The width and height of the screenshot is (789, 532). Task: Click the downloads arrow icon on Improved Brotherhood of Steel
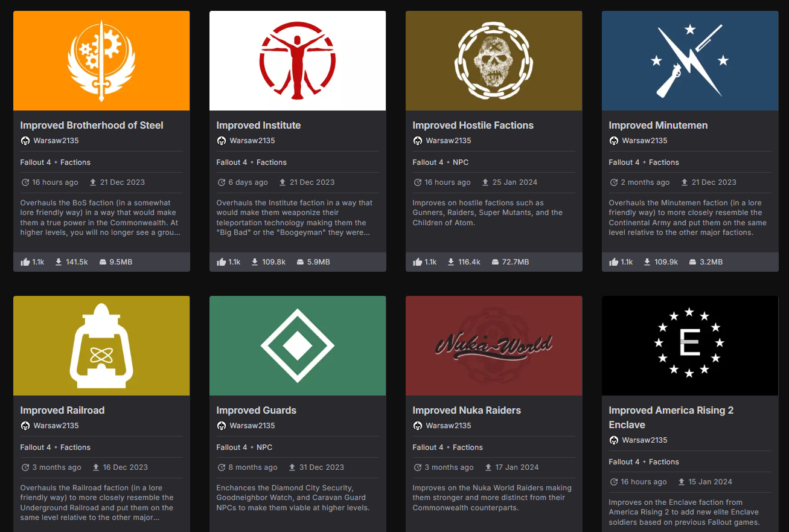click(59, 262)
